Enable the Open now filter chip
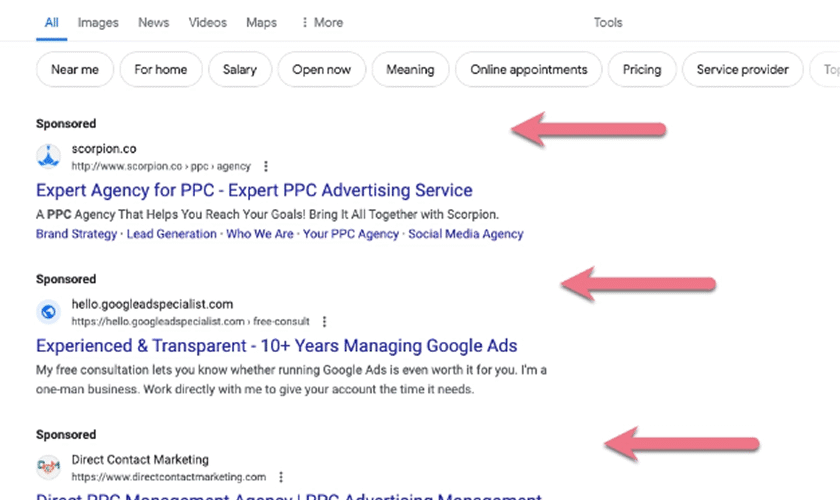The width and height of the screenshot is (840, 500). pos(321,70)
